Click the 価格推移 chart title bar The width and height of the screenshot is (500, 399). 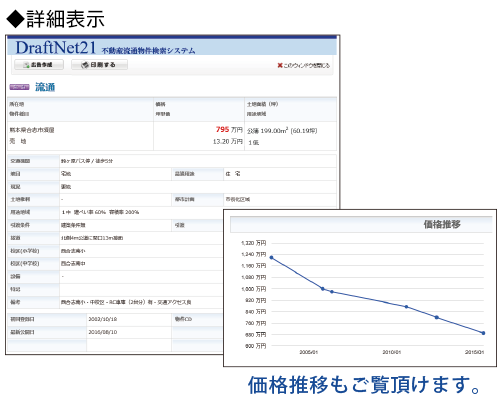tap(361, 224)
